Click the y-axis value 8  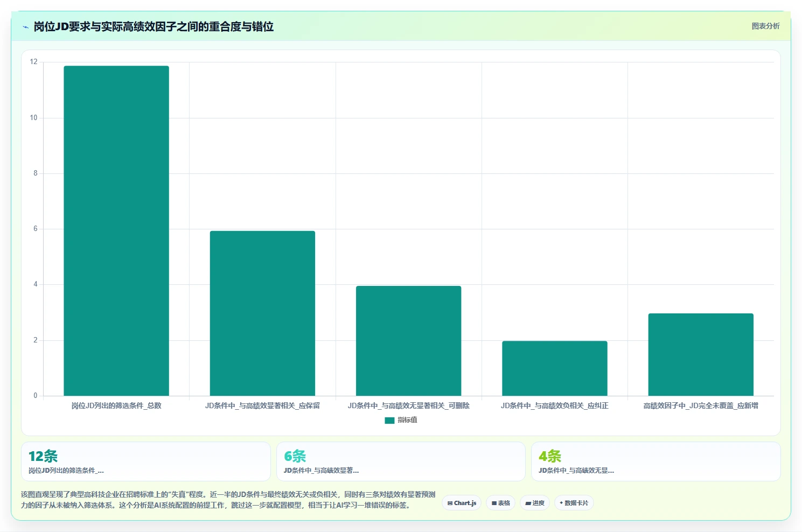point(36,173)
